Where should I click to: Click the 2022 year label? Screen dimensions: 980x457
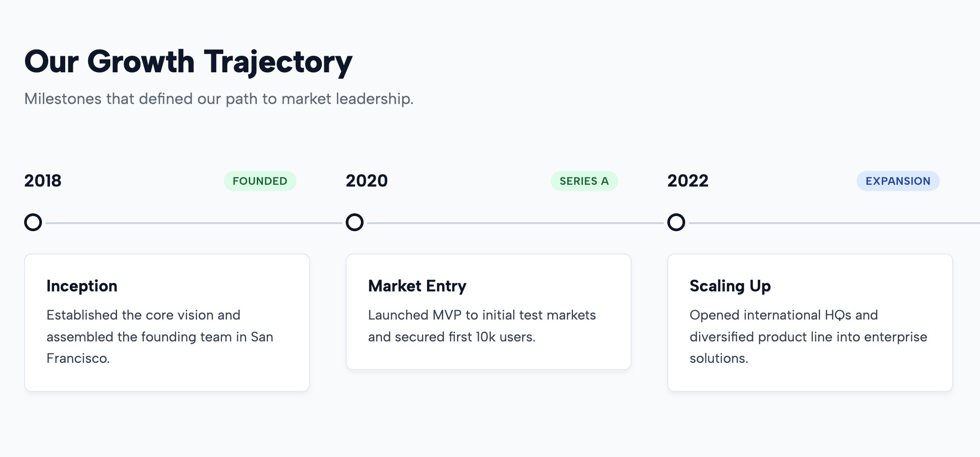click(x=688, y=181)
